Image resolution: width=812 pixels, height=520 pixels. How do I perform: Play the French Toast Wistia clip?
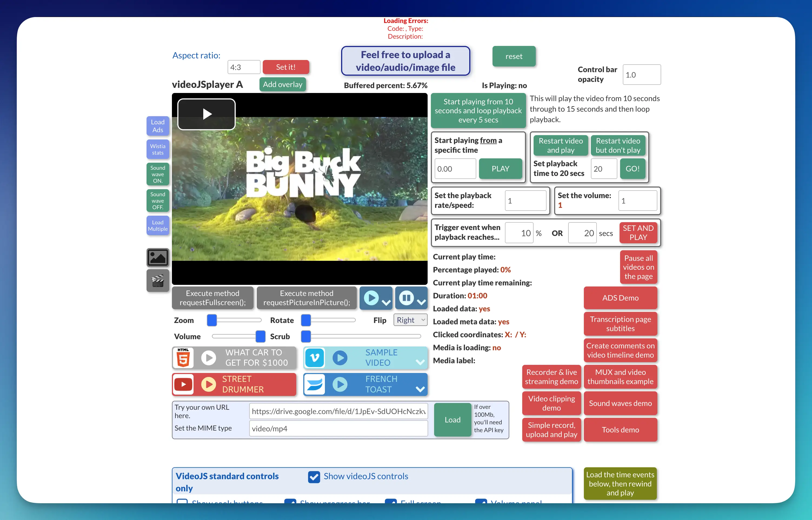pyautogui.click(x=340, y=384)
